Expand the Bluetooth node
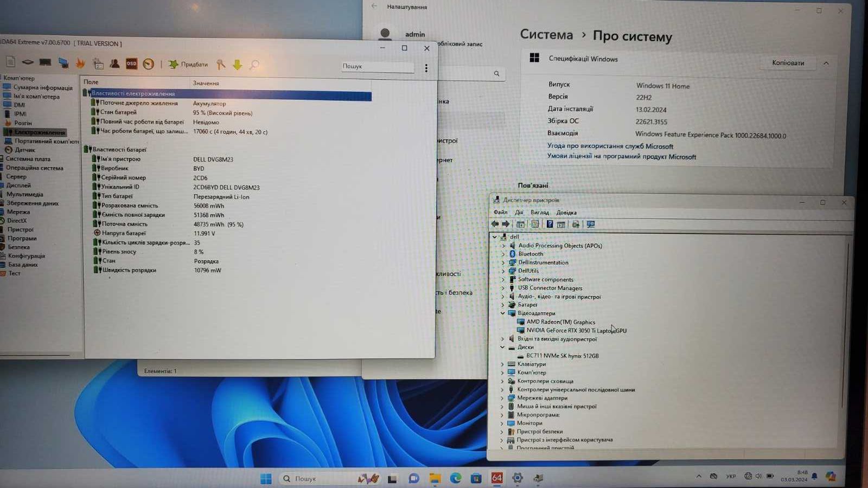The height and width of the screenshot is (488, 868). pos(503,254)
